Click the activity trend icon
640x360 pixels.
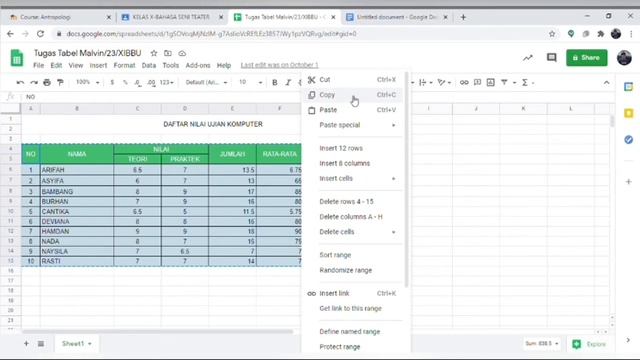click(x=528, y=58)
